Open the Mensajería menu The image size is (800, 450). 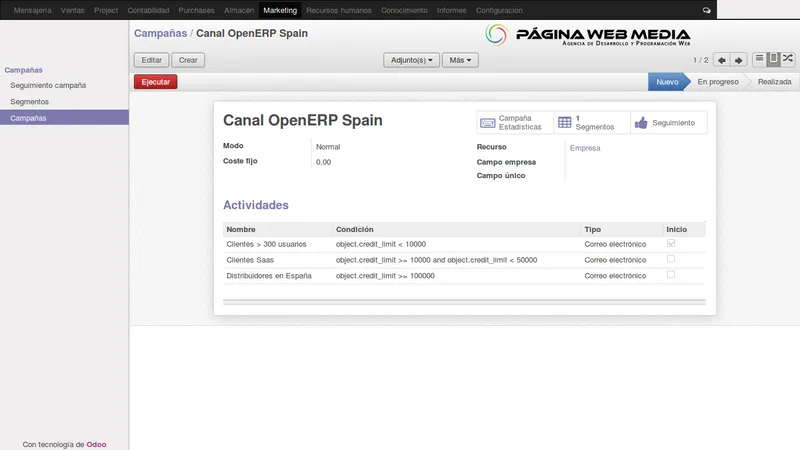(x=33, y=10)
